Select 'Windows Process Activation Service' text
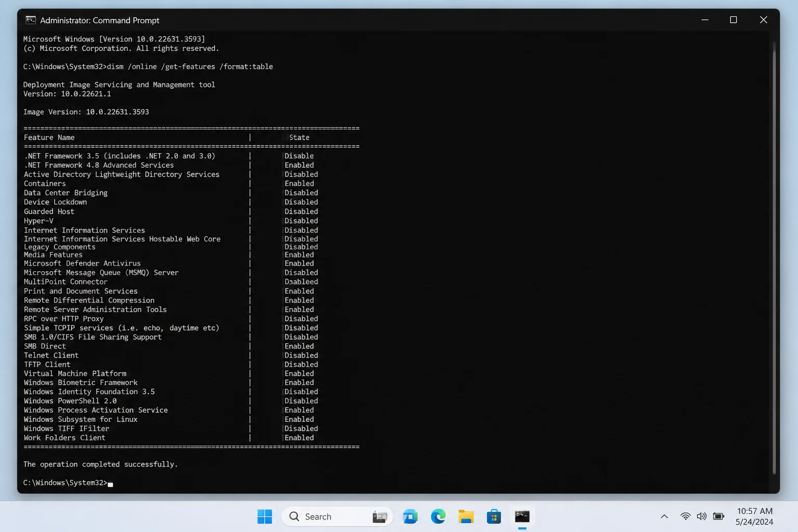798x532 pixels. pyautogui.click(x=96, y=410)
